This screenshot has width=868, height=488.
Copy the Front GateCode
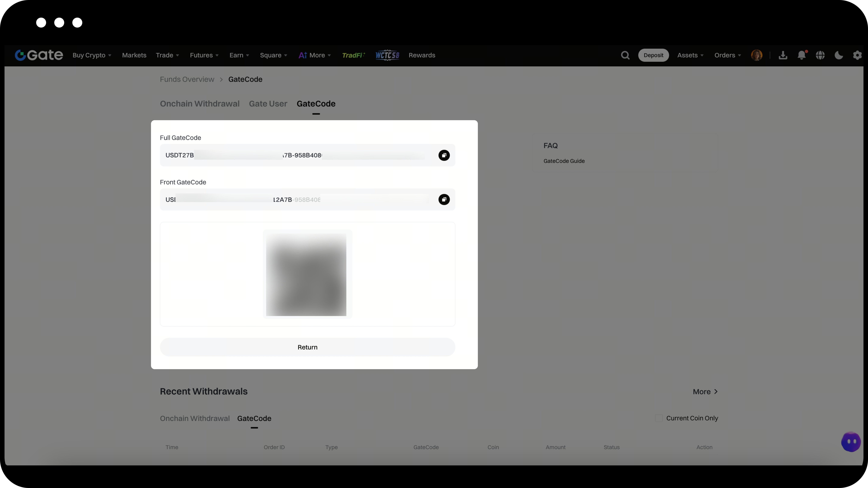point(444,199)
